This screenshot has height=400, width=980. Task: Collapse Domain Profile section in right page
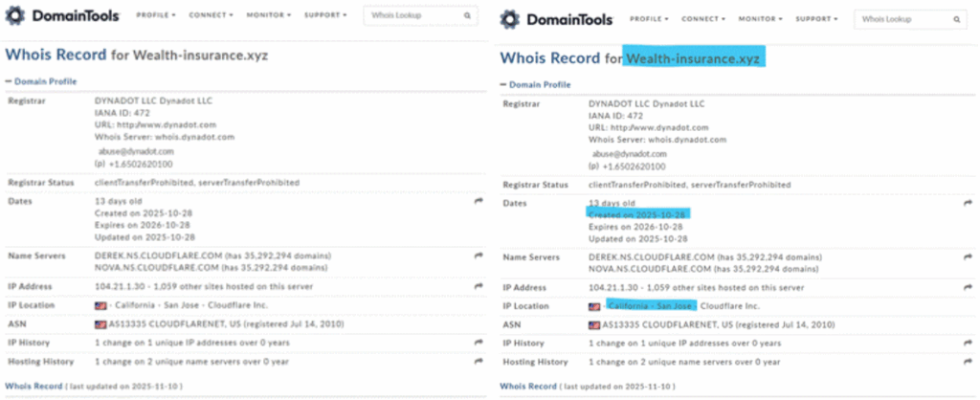536,84
